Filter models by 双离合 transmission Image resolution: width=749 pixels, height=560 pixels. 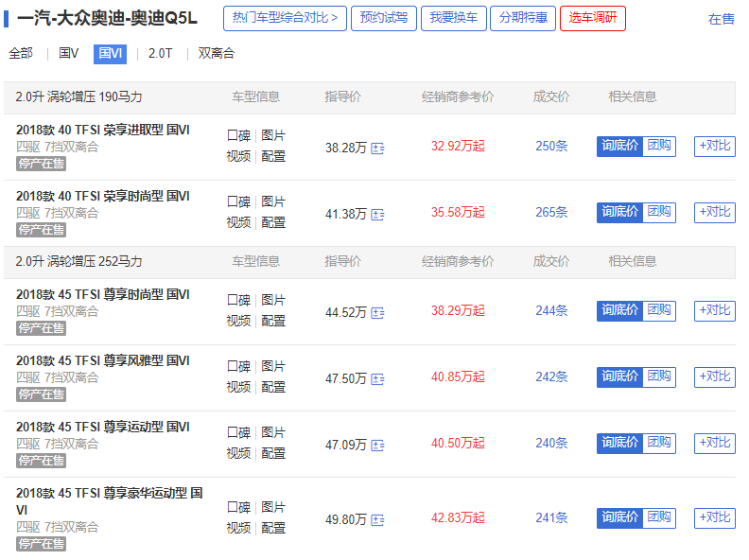216,53
